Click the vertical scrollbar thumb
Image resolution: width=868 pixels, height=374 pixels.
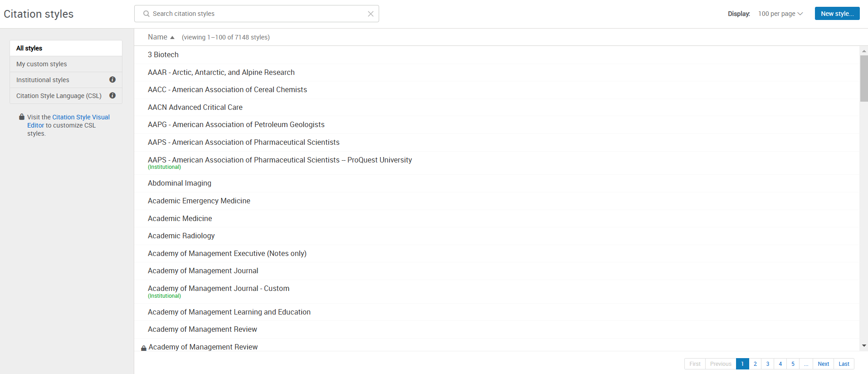click(864, 79)
